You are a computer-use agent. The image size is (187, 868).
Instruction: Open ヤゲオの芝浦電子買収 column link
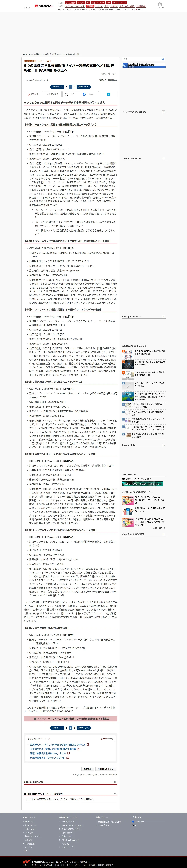150,522
